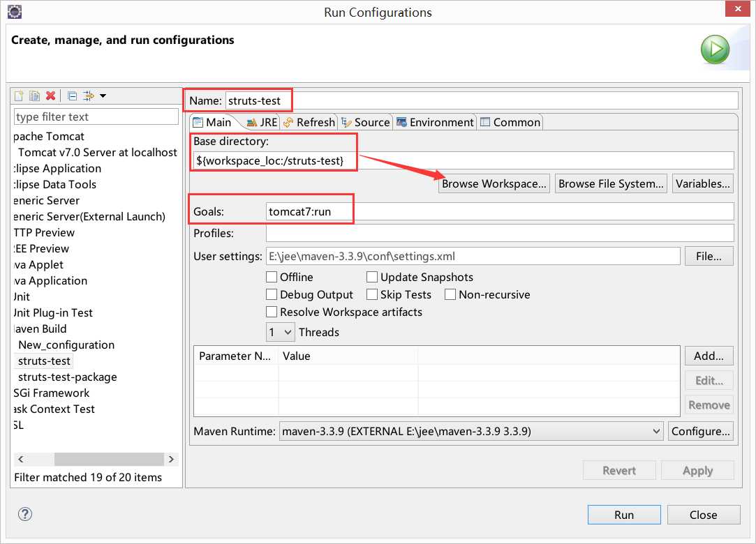Toggle the Skip Tests checkbox

[372, 294]
